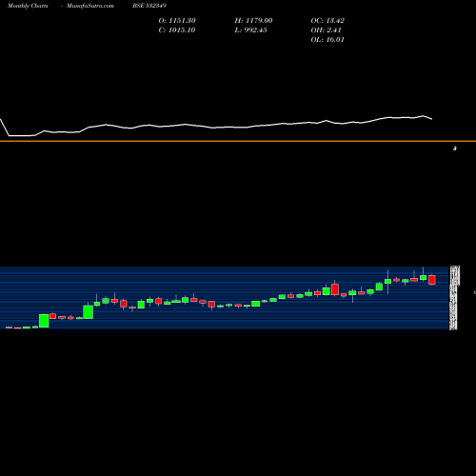Click the last red candlestick on the chart

432,280
